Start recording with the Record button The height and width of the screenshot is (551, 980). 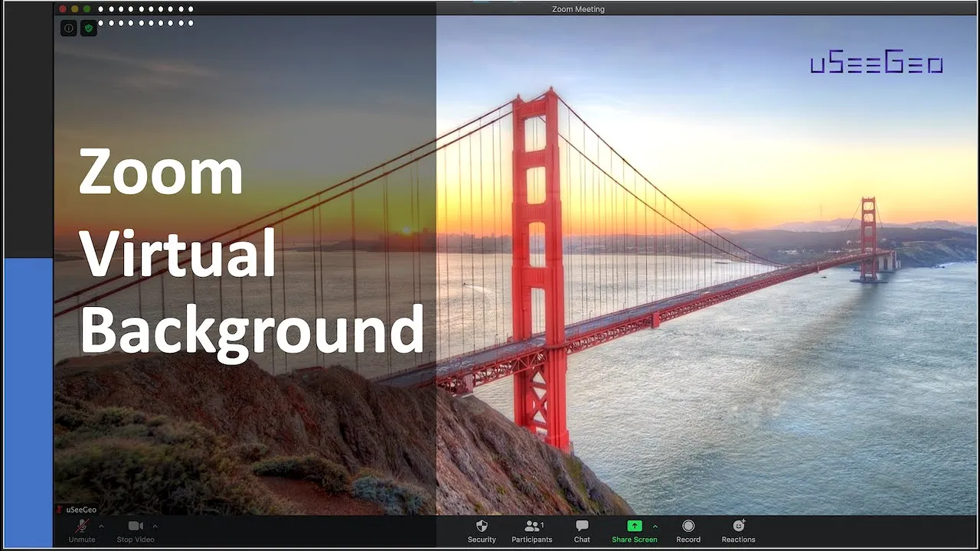pos(688,531)
